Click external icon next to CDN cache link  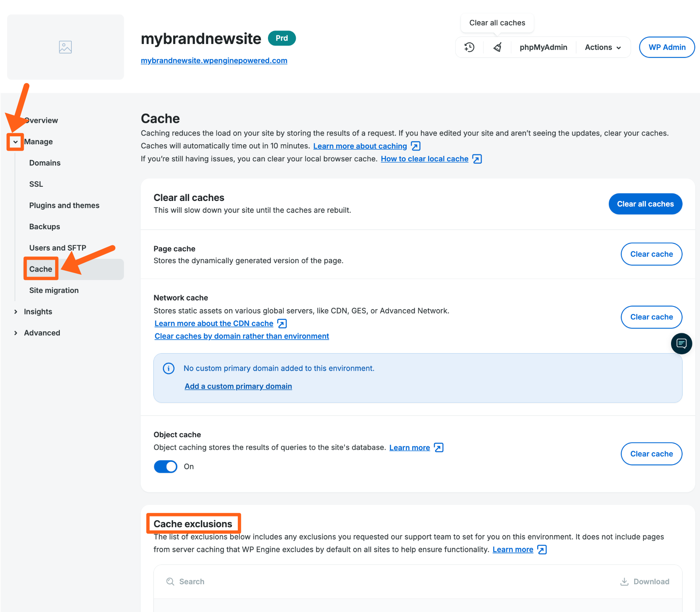coord(282,324)
